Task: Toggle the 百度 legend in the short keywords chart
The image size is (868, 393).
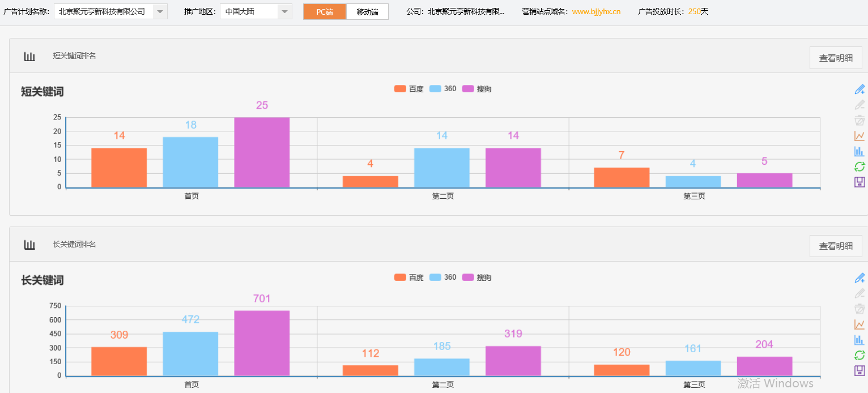Action: coord(409,88)
